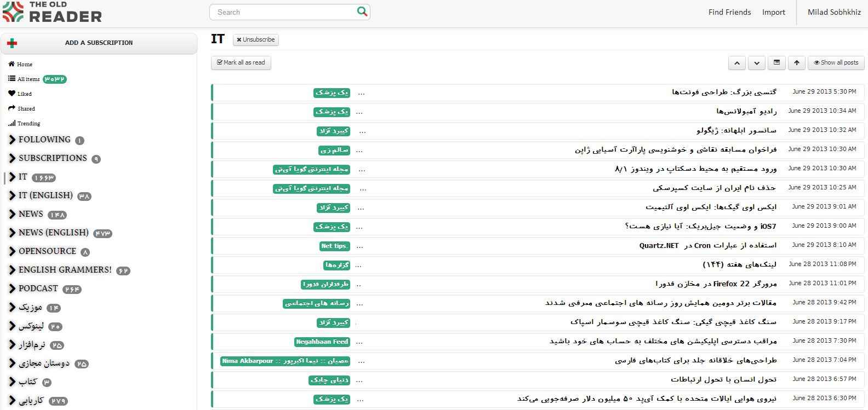
Task: Select the نرم‌افزار folder
Action: [x=32, y=345]
